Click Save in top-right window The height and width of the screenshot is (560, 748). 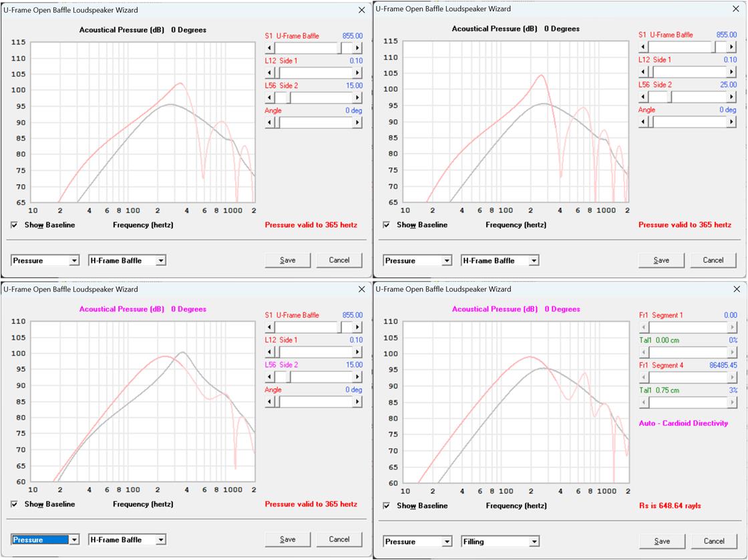[x=661, y=260]
